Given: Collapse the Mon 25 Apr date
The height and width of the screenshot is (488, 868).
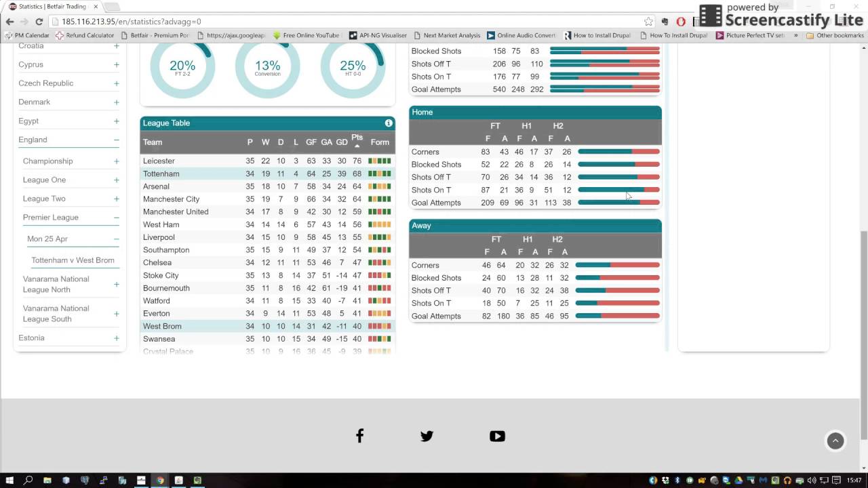Looking at the screenshot, I should [x=117, y=239].
